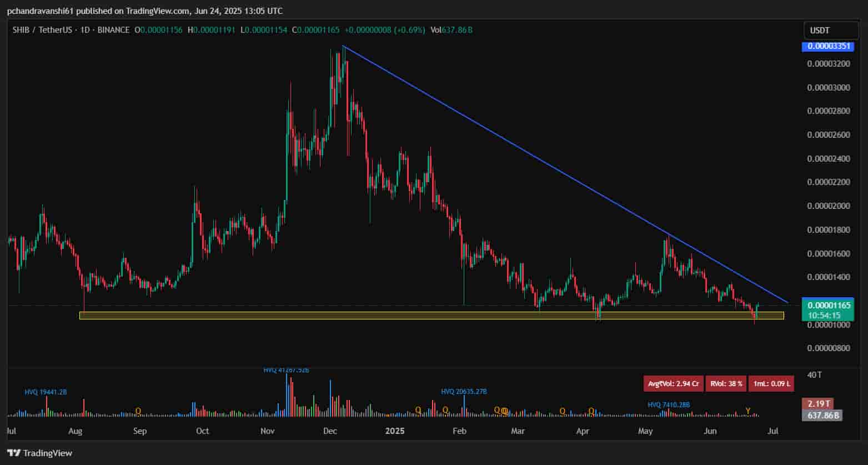Click the gray 637.86B volume label
The image size is (868, 465).
pyautogui.click(x=822, y=415)
